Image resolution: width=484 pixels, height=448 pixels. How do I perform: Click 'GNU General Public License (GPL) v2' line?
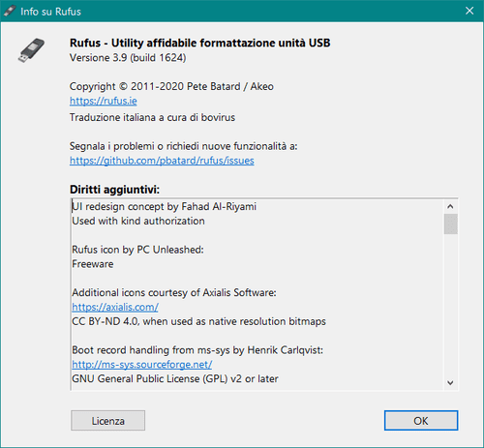click(x=175, y=379)
